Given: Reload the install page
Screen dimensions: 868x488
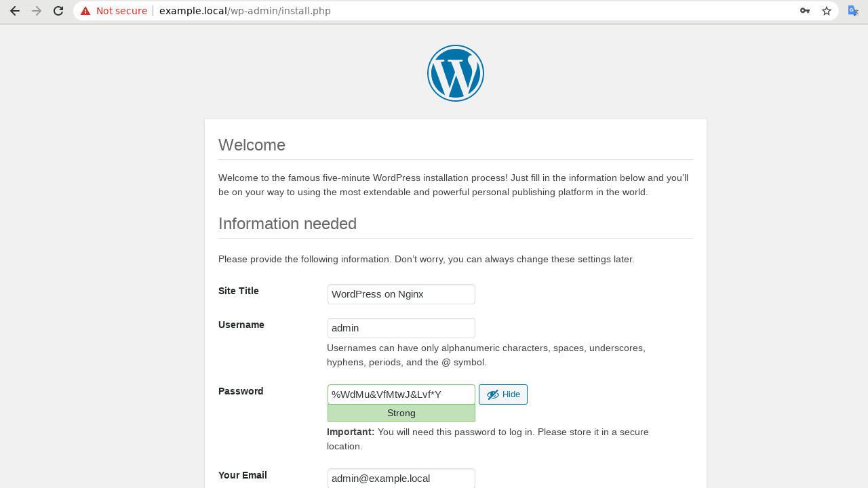Looking at the screenshot, I should [58, 10].
